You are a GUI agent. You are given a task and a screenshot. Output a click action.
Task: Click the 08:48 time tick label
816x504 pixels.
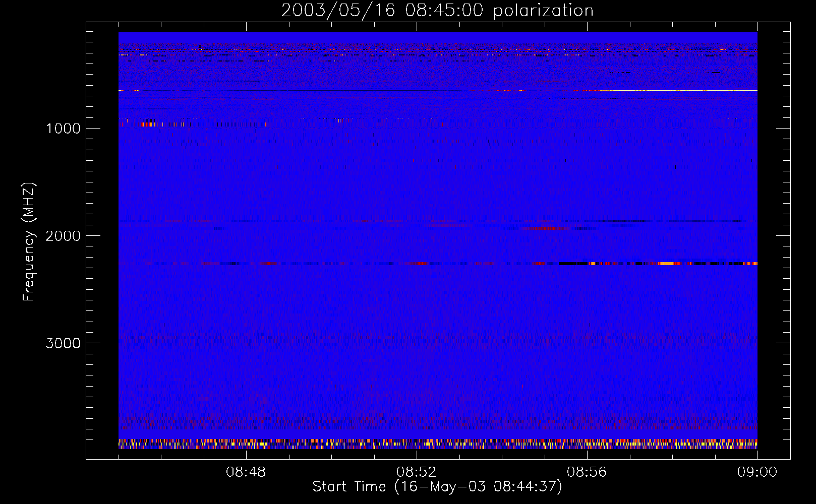[246, 472]
